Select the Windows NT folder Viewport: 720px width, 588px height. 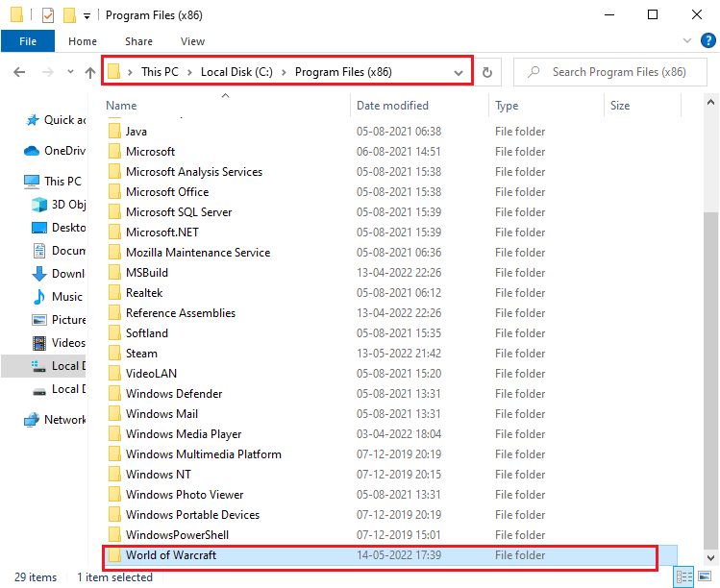coord(159,475)
